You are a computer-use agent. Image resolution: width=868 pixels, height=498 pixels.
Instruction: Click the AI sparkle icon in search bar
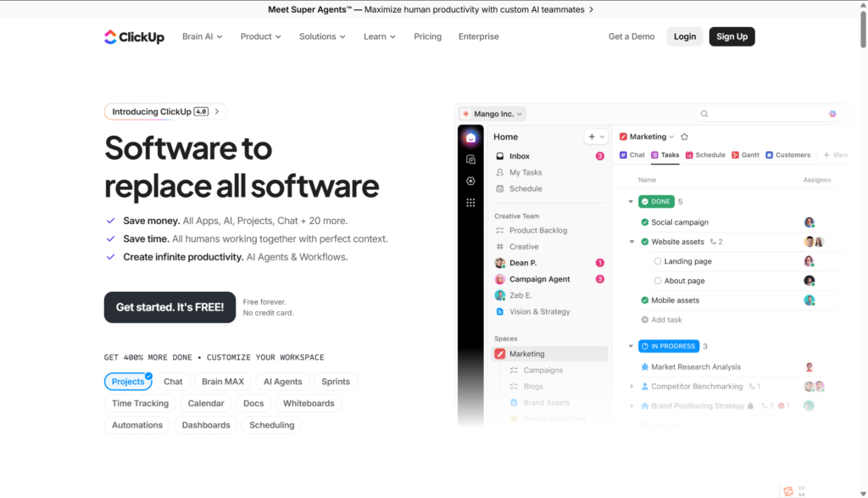(832, 114)
